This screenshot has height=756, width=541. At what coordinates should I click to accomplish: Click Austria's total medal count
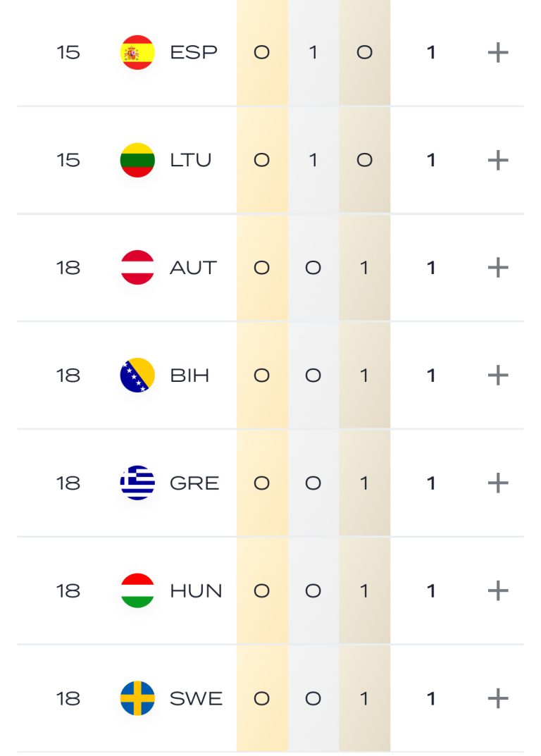[431, 268]
